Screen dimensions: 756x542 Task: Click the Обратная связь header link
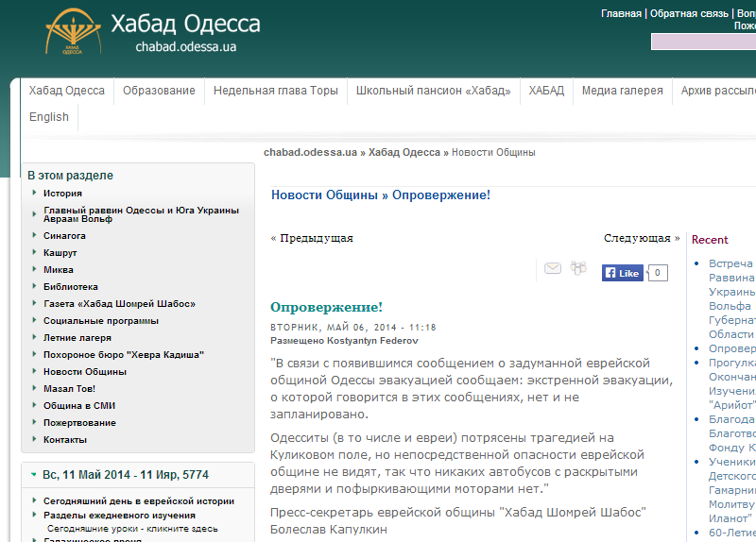tap(689, 13)
